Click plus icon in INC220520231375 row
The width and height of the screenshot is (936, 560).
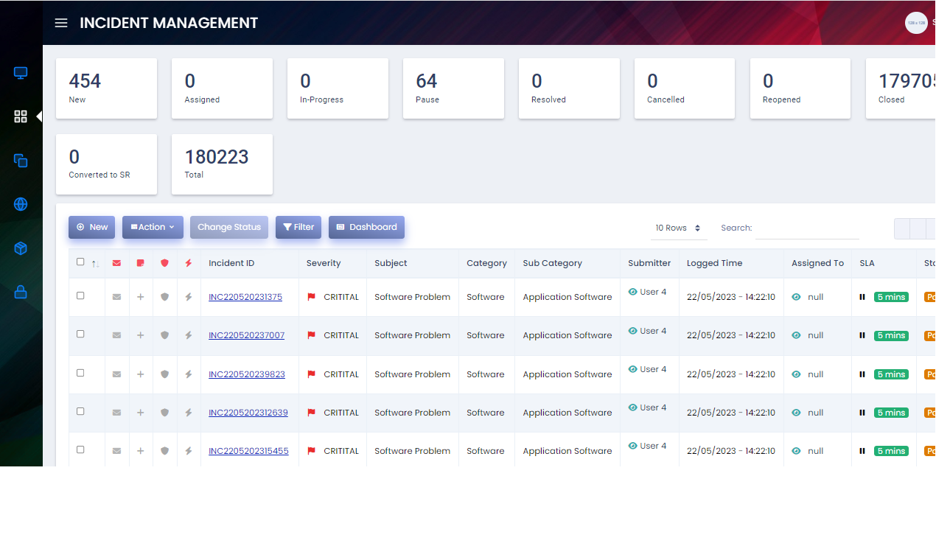pyautogui.click(x=141, y=297)
